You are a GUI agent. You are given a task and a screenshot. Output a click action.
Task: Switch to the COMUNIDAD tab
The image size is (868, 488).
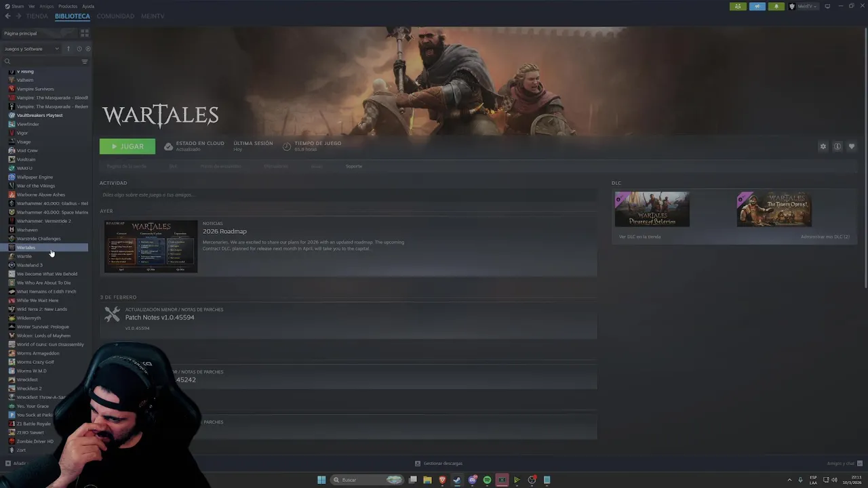pos(115,16)
